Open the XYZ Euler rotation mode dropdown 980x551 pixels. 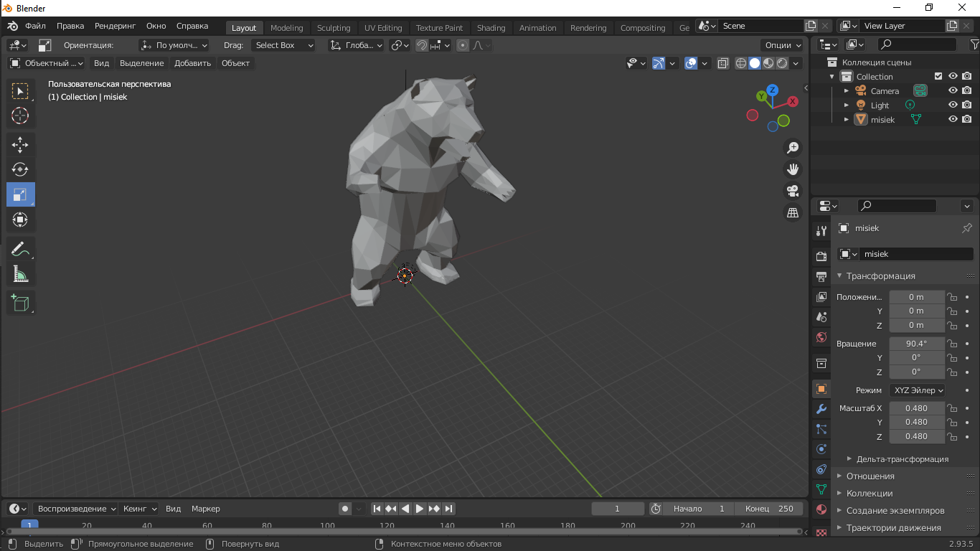[x=918, y=390]
